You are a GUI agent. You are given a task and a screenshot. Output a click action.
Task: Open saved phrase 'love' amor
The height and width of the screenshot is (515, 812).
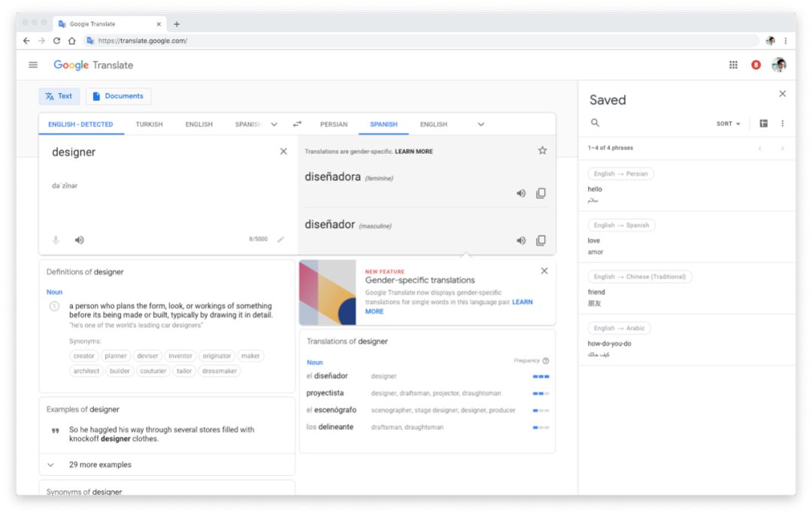(x=686, y=238)
